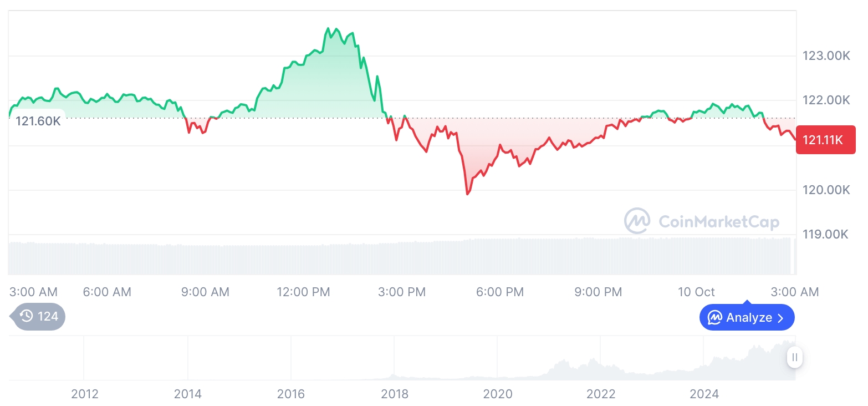Click the 12:00 PM time axis label

[303, 292]
